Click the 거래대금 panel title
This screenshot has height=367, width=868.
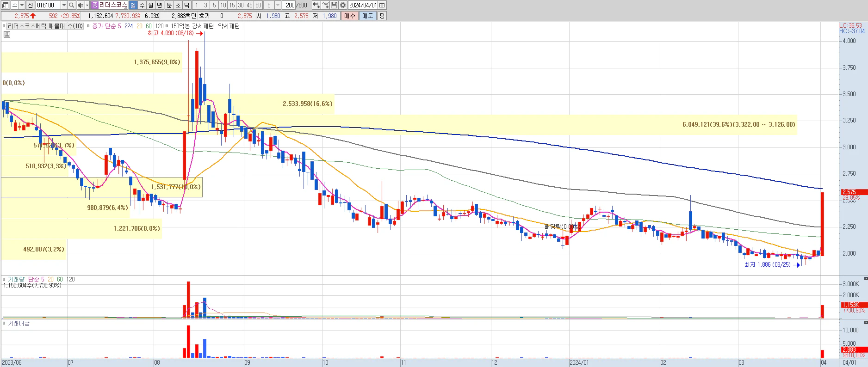[x=19, y=324]
